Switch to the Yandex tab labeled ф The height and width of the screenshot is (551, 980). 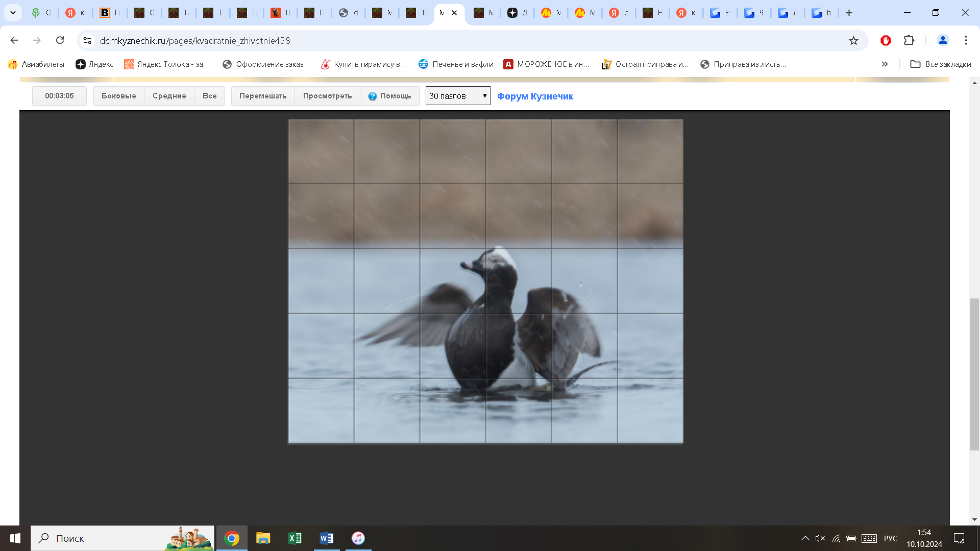(x=619, y=13)
